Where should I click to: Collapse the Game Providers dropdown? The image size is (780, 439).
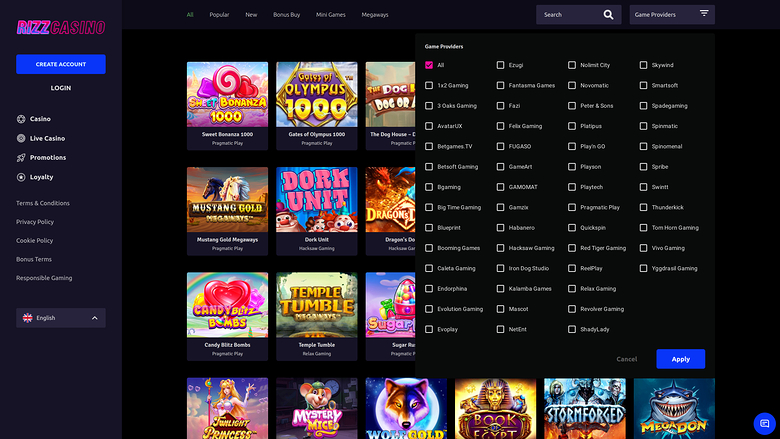click(672, 14)
